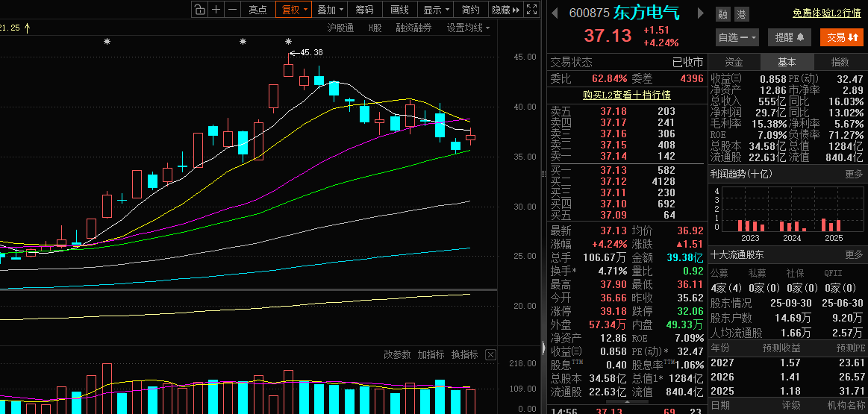Click 委比 value 62.84%
This screenshot has height=414, width=868.
pos(609,78)
